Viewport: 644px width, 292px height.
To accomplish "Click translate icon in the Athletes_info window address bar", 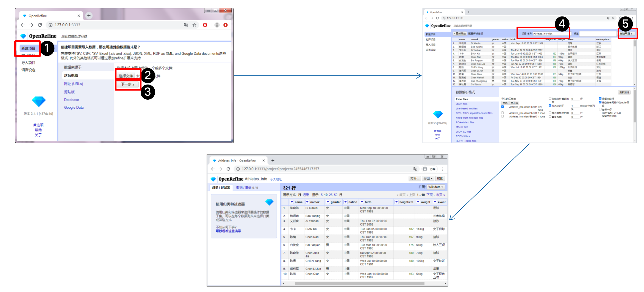I will (x=415, y=169).
